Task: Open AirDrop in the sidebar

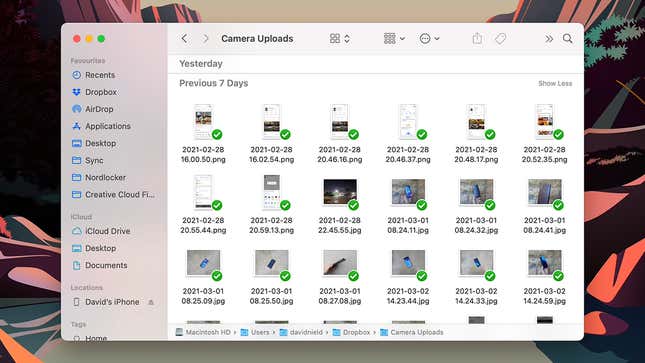Action: [93, 109]
